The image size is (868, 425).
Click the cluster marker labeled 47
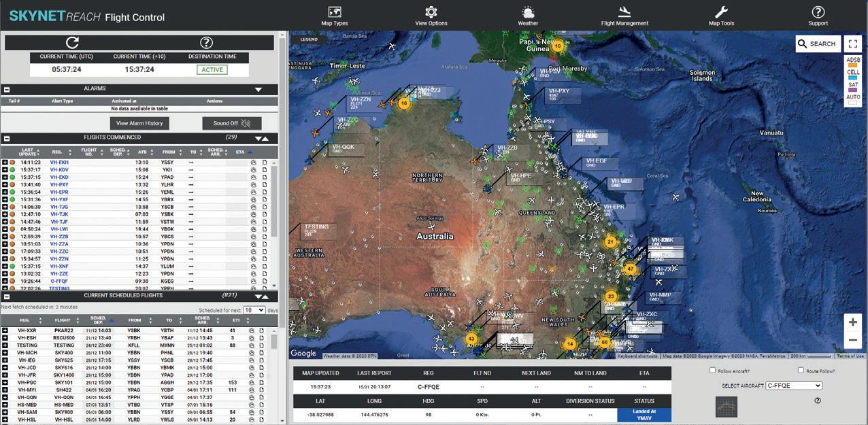(631, 269)
